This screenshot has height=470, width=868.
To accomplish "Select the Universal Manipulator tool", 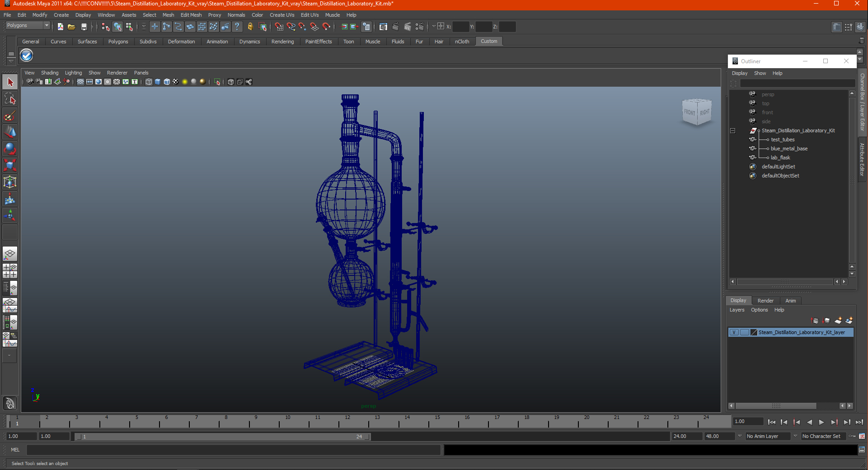I will coord(10,182).
